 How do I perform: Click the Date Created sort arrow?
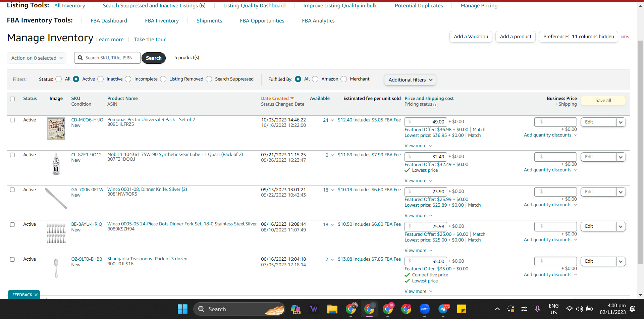click(292, 98)
